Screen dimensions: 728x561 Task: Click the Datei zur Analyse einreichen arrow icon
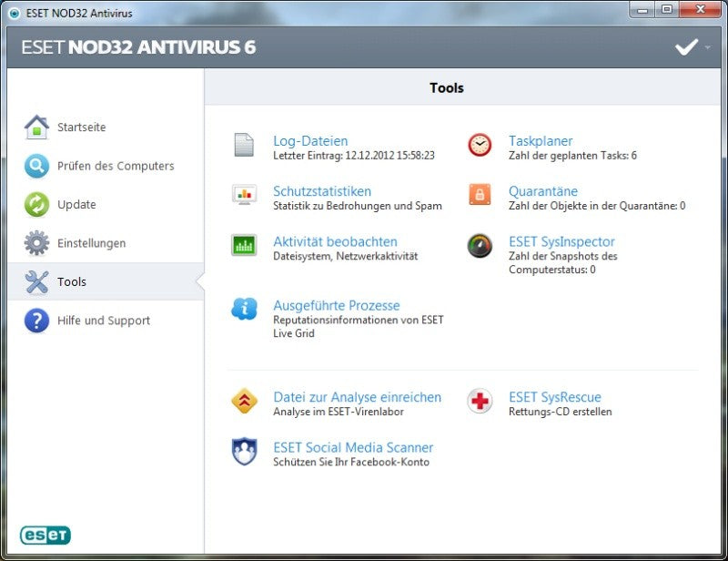[x=244, y=401]
